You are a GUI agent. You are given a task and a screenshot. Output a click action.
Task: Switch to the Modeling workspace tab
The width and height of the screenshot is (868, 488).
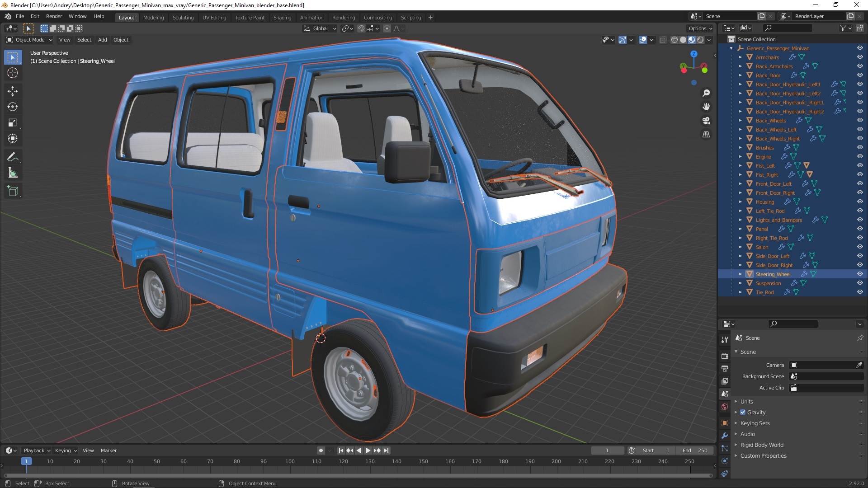[x=153, y=18]
